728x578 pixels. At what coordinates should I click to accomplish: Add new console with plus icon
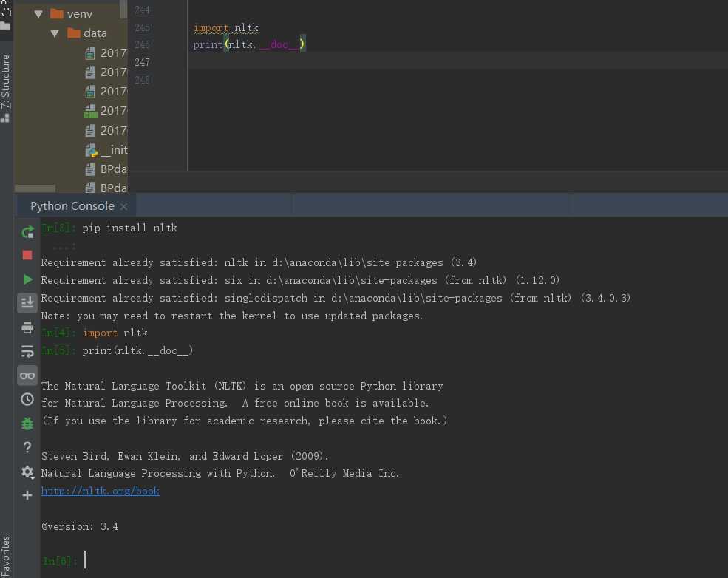(27, 495)
